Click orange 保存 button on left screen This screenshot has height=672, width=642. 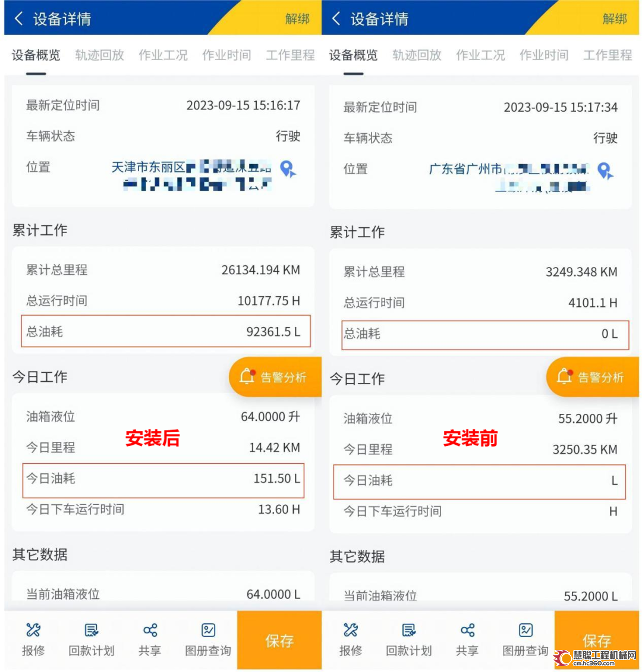(279, 640)
